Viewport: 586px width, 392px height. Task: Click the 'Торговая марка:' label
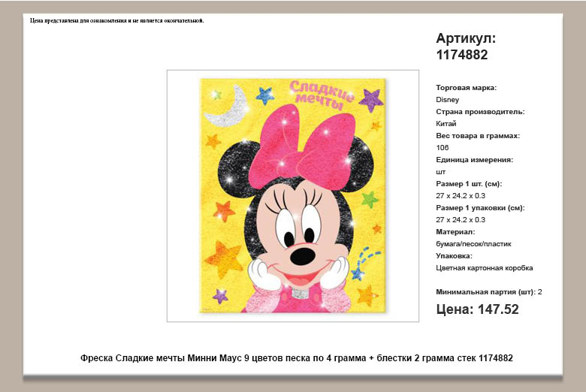(466, 88)
